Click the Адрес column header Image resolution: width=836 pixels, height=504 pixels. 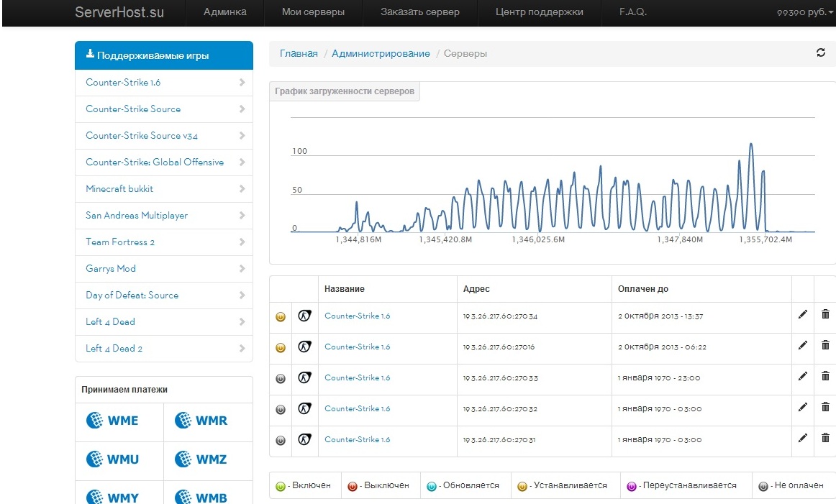476,289
